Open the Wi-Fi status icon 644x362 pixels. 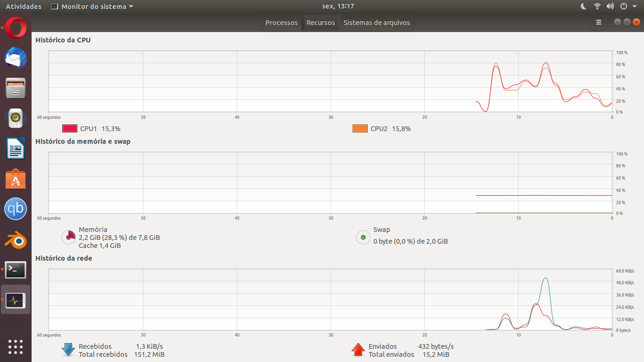(597, 6)
